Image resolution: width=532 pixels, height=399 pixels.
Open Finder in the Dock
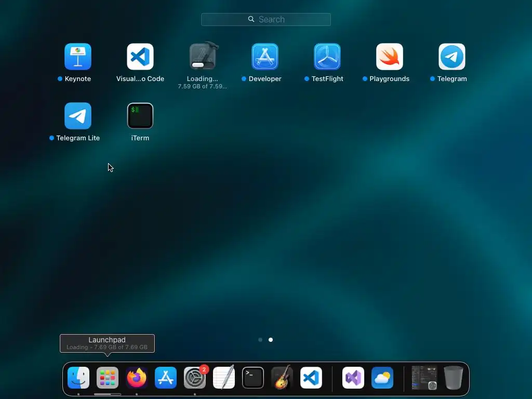click(x=78, y=378)
